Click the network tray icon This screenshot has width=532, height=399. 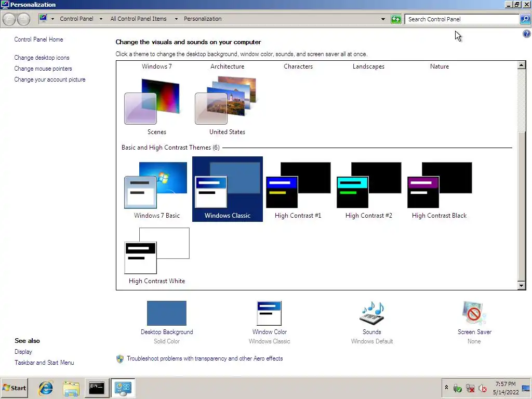point(470,388)
